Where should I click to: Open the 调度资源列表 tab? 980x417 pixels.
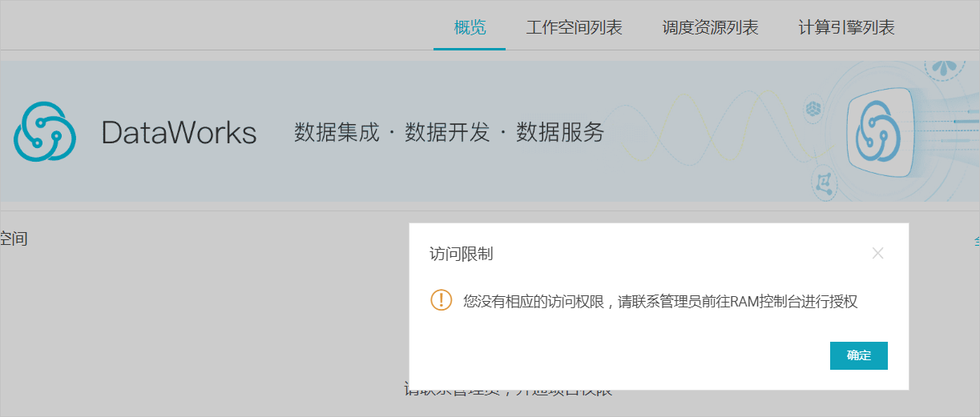tap(710, 27)
